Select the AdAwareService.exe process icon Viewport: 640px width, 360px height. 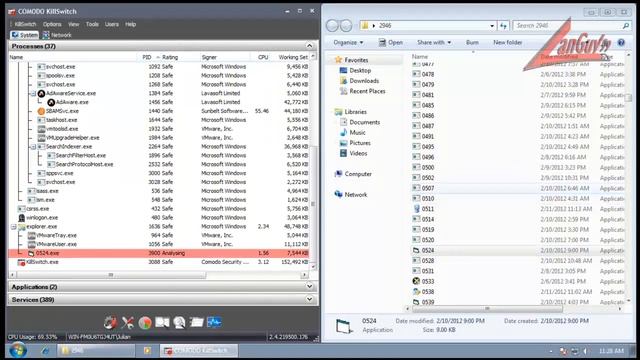(41, 93)
